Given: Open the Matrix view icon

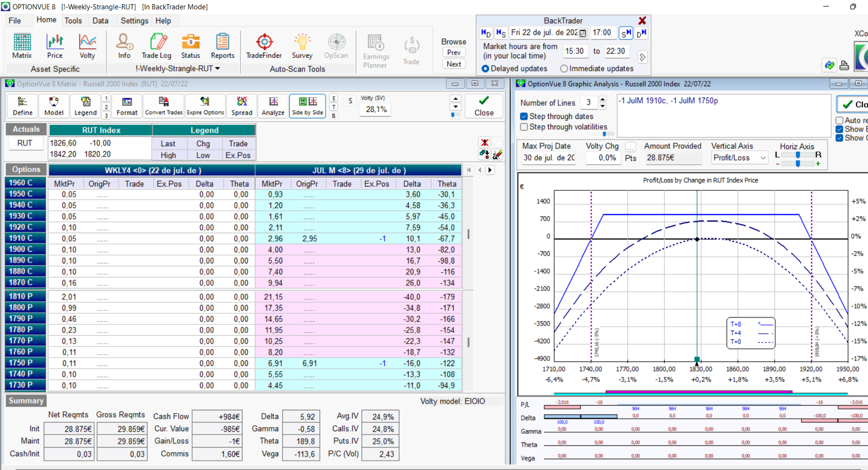Looking at the screenshot, I should pyautogui.click(x=22, y=46).
